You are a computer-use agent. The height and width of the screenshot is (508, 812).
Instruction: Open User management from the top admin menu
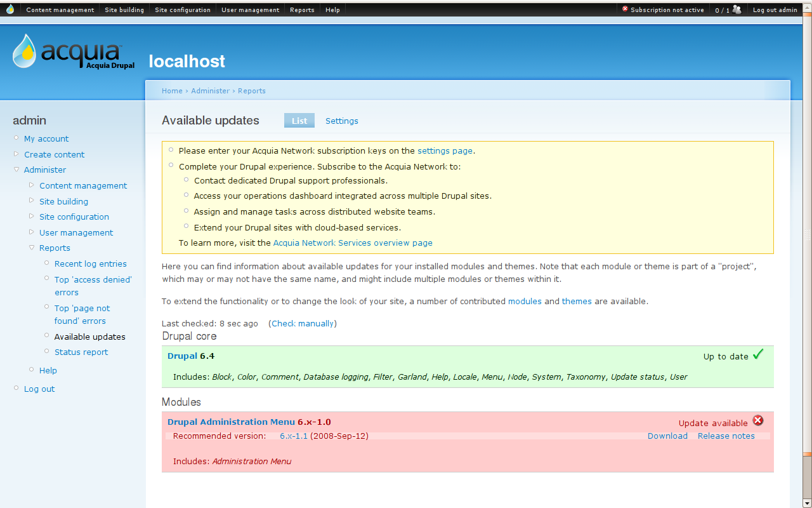click(250, 10)
